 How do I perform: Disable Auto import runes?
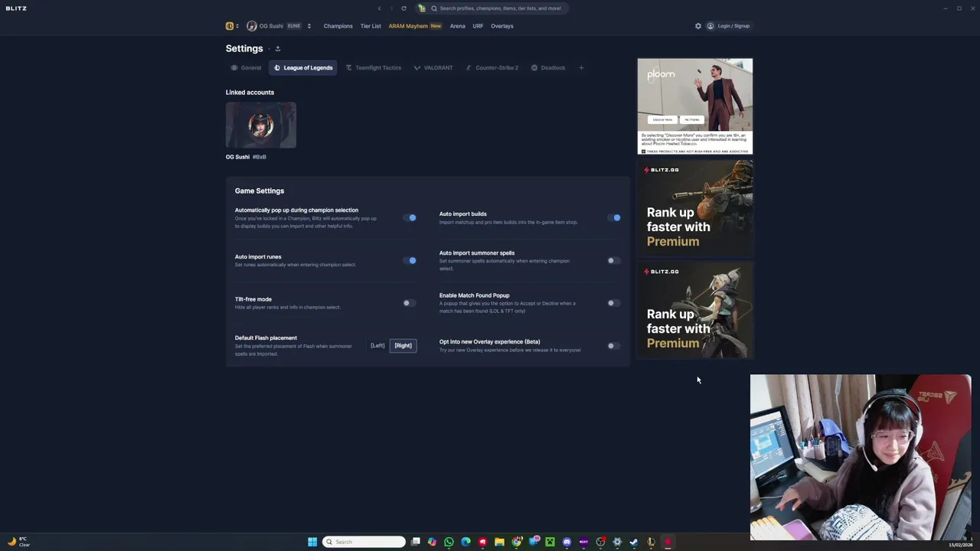point(410,260)
